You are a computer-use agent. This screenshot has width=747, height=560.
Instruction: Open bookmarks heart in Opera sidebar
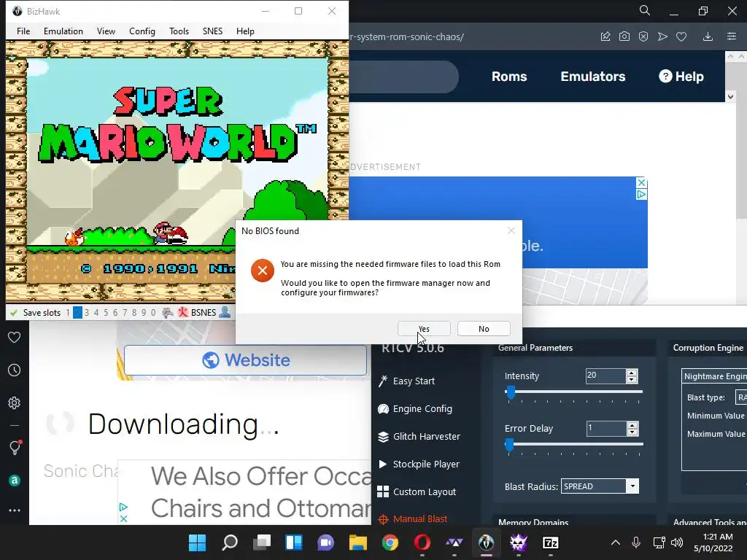coord(15,337)
